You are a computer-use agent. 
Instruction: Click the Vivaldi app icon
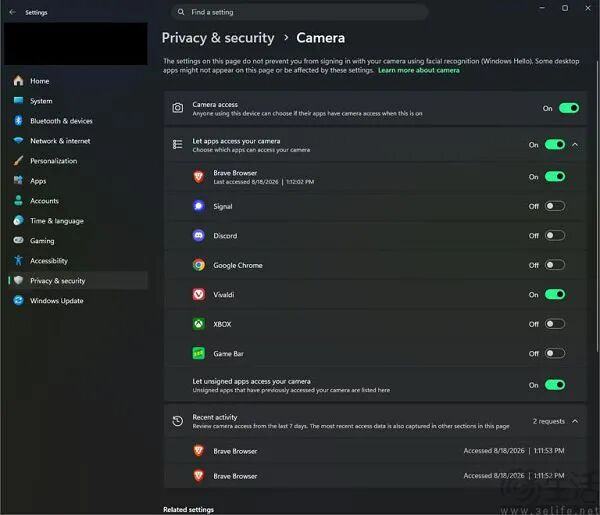click(199, 294)
